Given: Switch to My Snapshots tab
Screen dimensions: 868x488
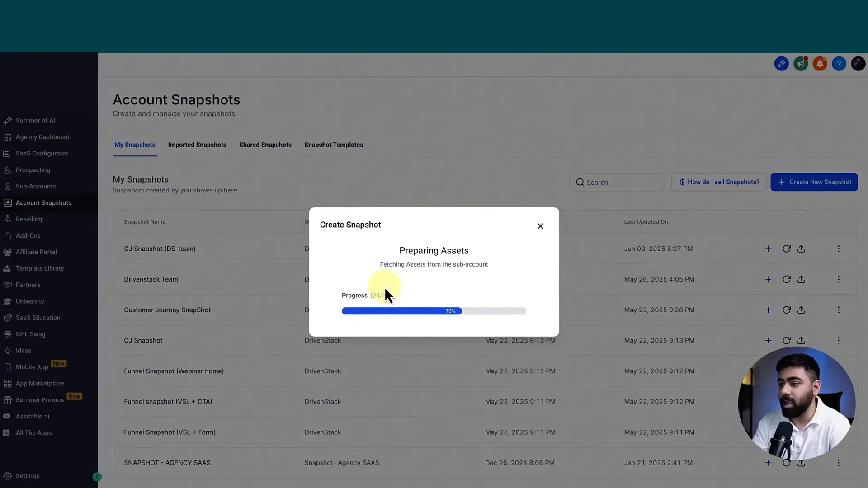Looking at the screenshot, I should coord(135,145).
